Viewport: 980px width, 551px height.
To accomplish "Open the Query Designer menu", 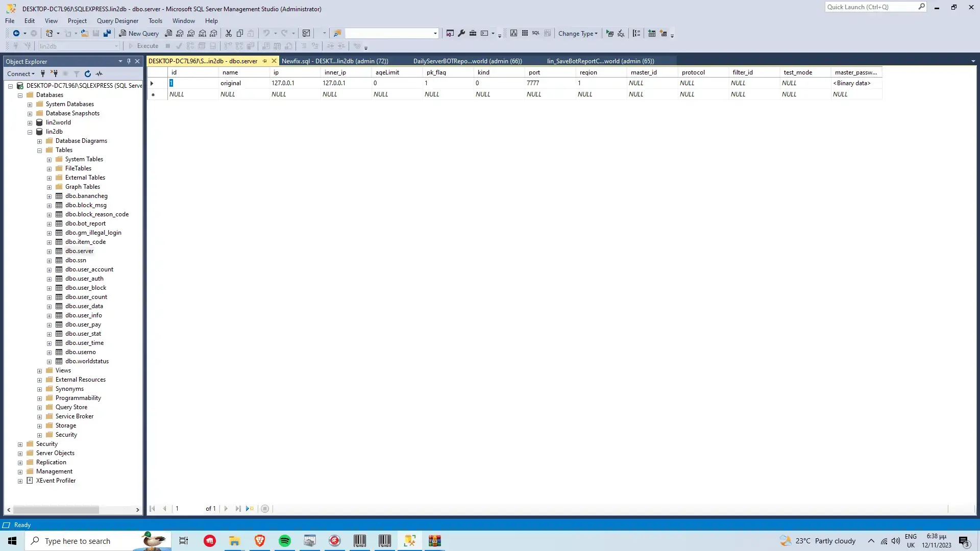I will click(x=117, y=21).
